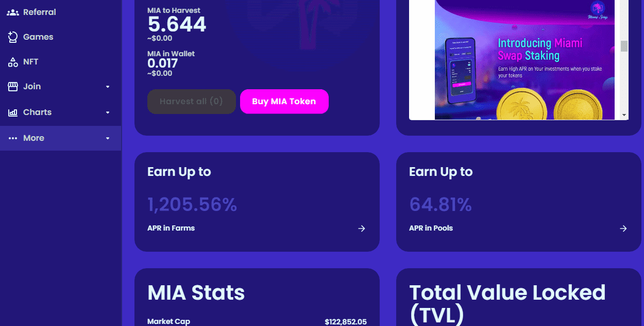This screenshot has height=326, width=644.
Task: Click the Buy MIA Token button
Action: coord(284,102)
